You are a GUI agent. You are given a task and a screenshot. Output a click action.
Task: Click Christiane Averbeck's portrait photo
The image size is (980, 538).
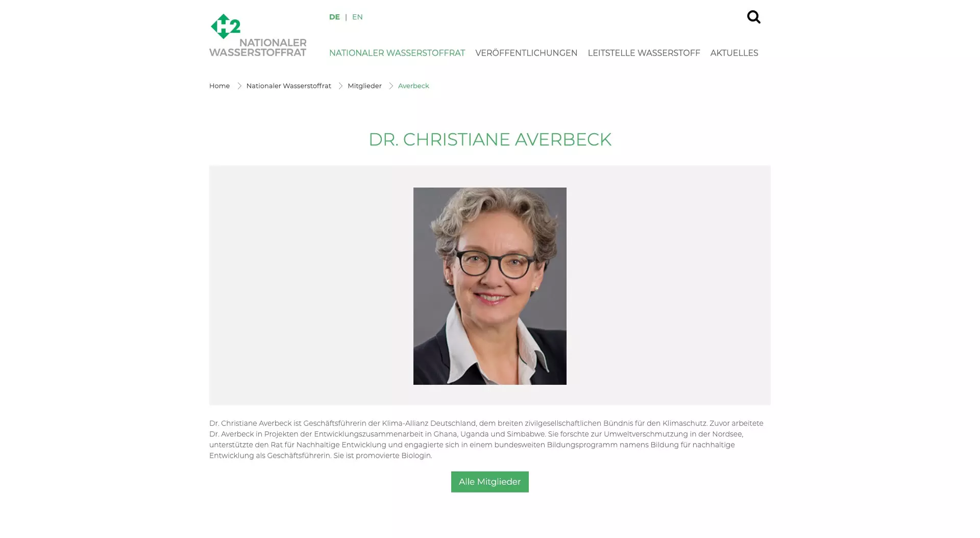click(489, 286)
